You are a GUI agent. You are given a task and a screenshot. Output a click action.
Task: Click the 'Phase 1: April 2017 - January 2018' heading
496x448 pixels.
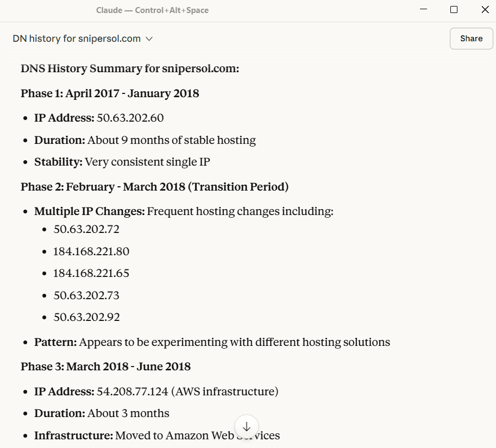pos(110,93)
